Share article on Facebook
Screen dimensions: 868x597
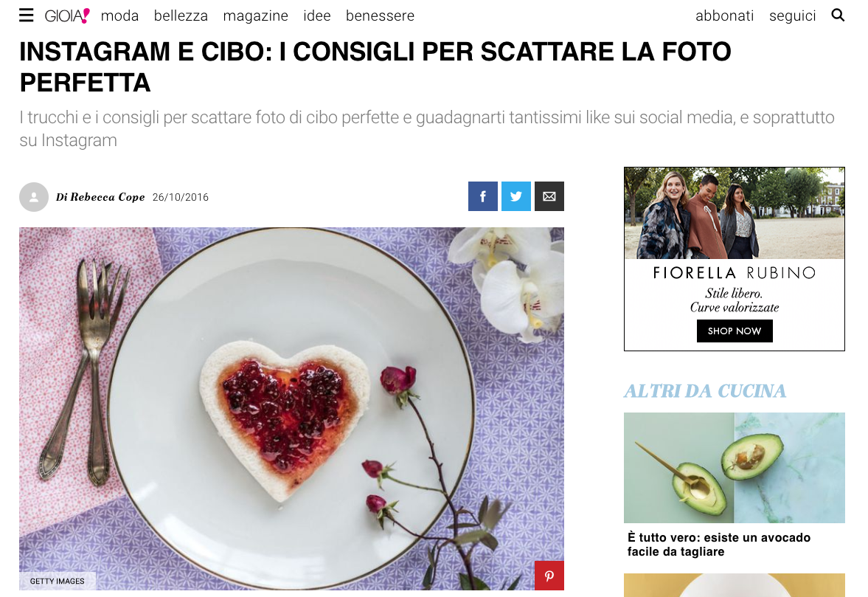tap(483, 196)
